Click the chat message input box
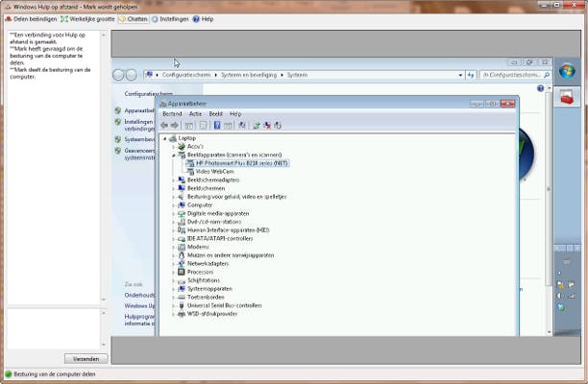Screen dimensions: 588x384 [53, 329]
